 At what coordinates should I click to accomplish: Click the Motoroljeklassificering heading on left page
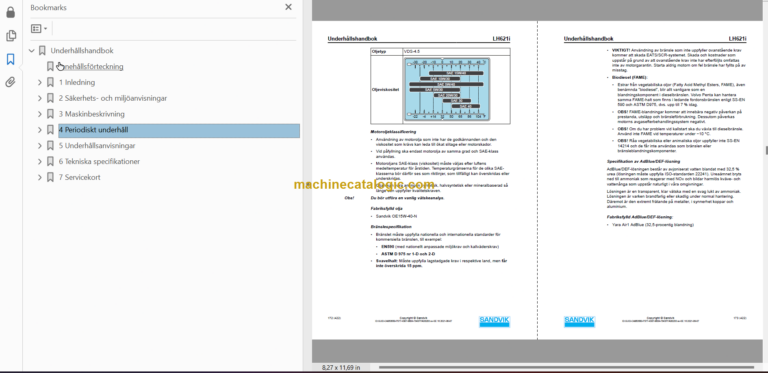393,132
